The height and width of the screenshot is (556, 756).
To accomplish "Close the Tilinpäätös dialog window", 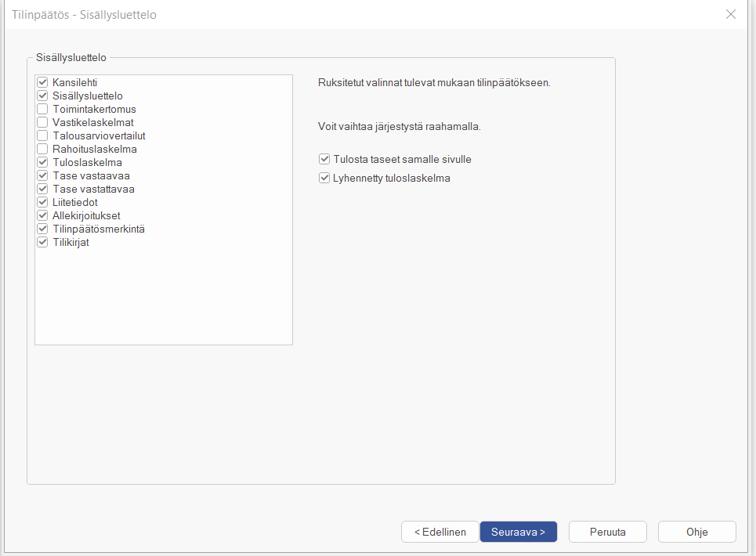I will 731,14.
